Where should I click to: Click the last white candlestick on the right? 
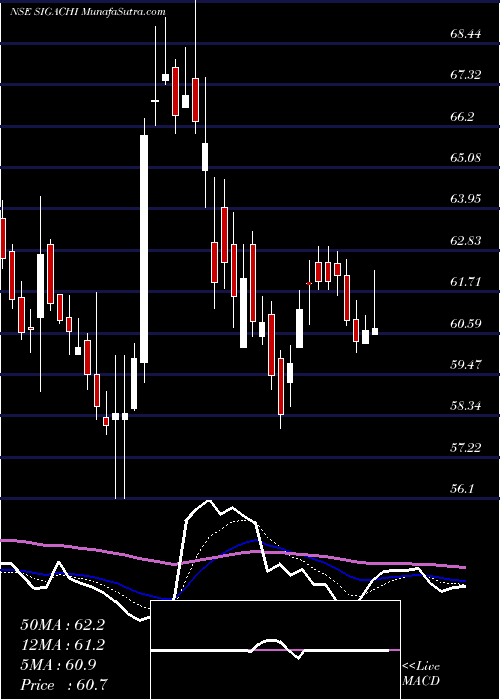375,332
